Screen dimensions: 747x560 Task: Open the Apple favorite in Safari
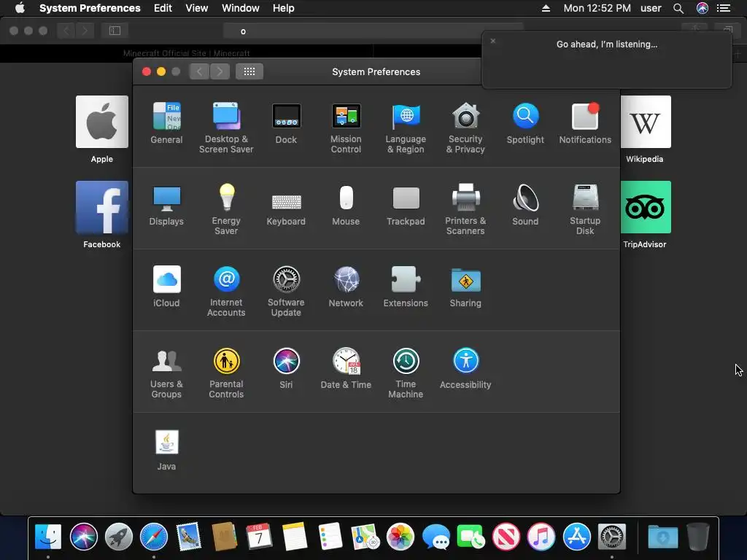(x=102, y=130)
